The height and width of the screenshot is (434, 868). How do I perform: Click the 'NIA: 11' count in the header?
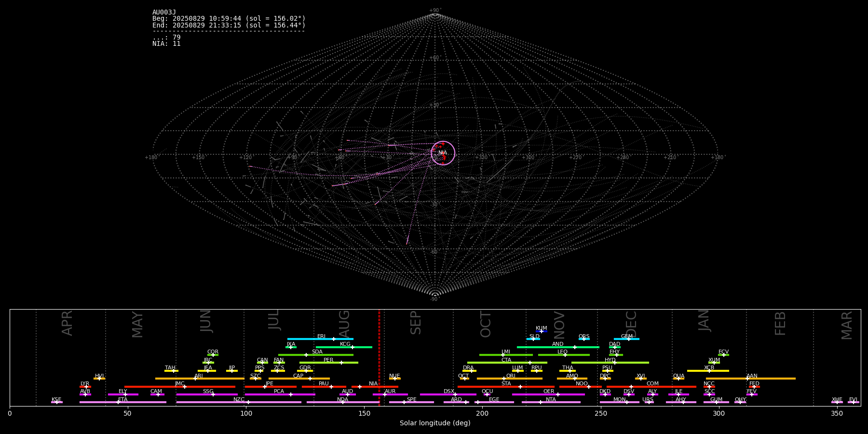(x=166, y=44)
